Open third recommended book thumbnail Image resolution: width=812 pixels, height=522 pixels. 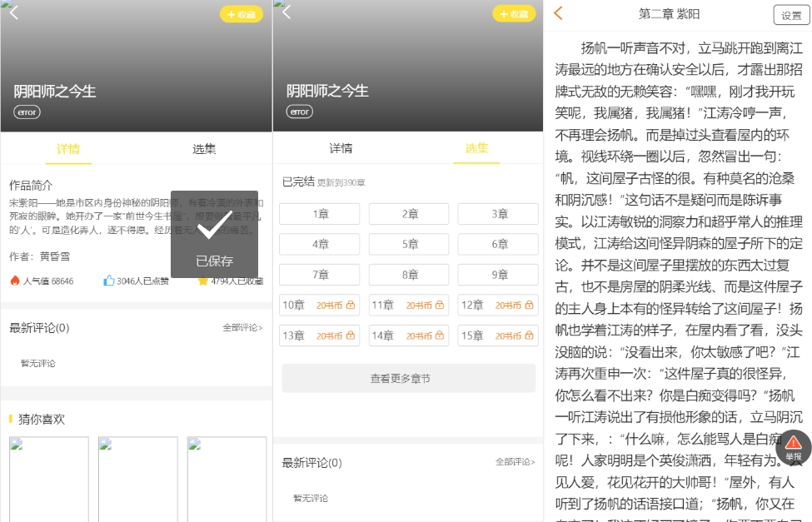[x=227, y=479]
